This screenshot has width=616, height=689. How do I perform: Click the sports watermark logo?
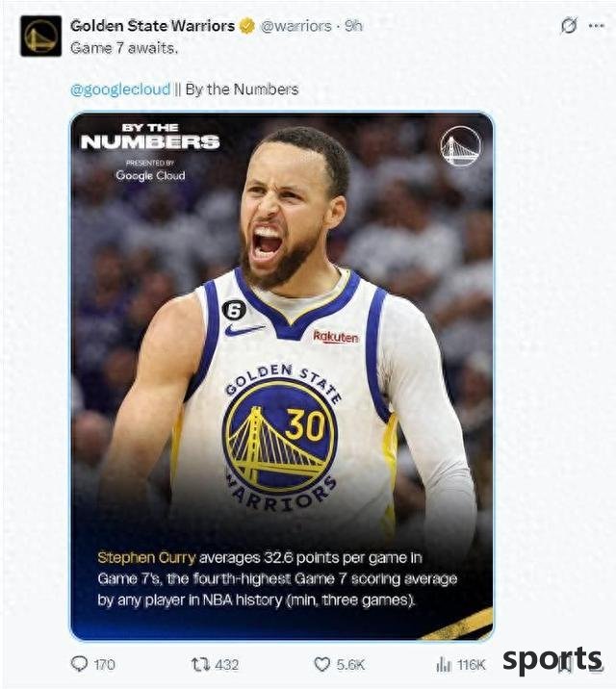point(552,660)
